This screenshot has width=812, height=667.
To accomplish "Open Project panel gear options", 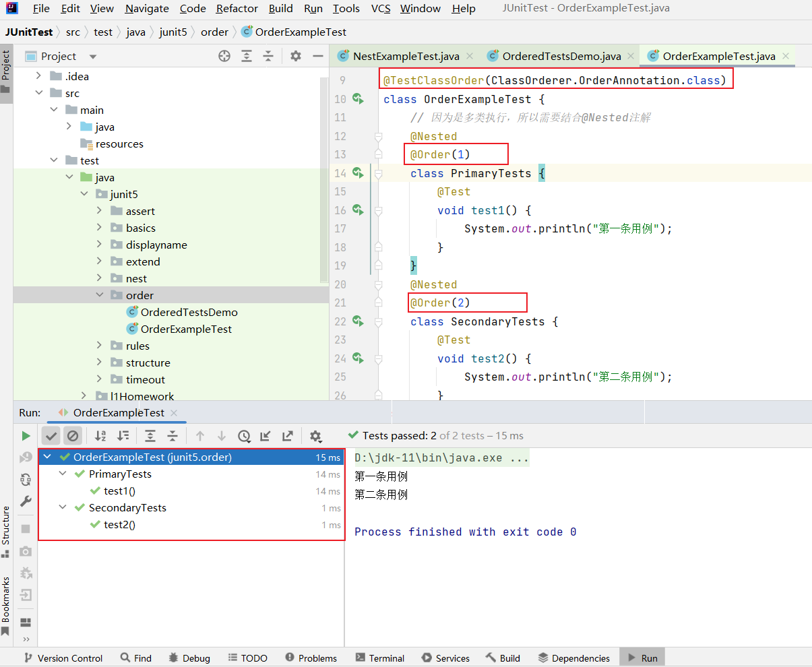I will pos(296,57).
